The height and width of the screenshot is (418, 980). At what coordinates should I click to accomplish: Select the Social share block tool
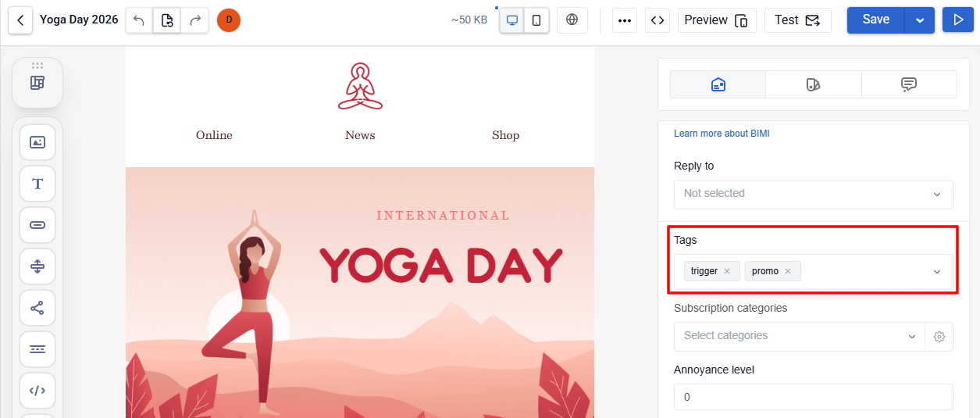coord(37,308)
